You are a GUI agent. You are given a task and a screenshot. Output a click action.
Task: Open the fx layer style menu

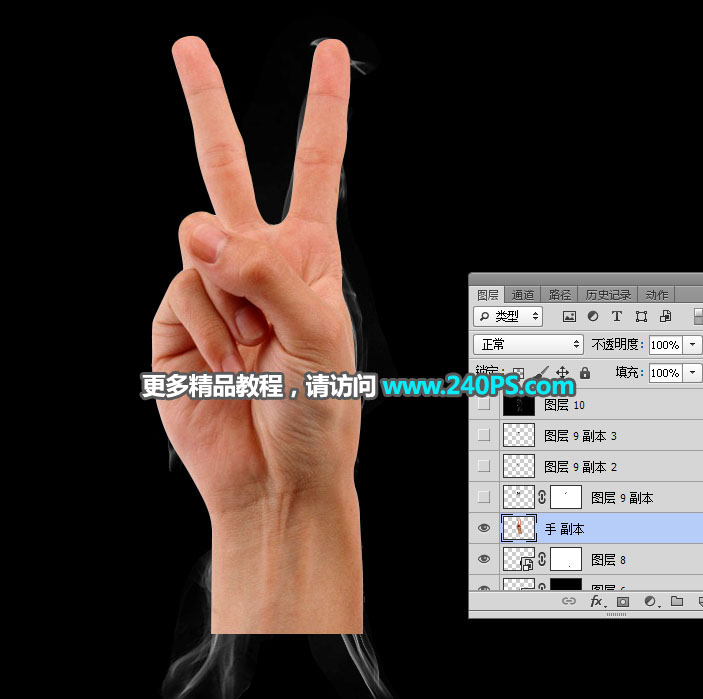coord(597,601)
